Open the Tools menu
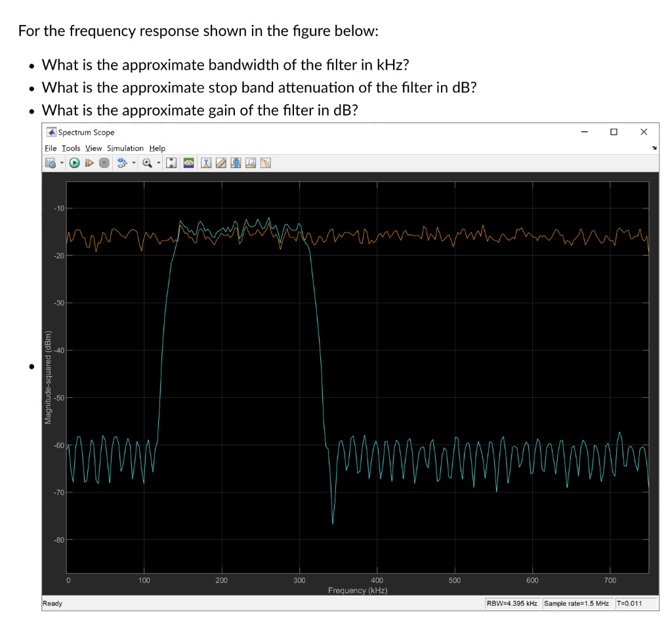The width and height of the screenshot is (672, 625). (x=70, y=148)
